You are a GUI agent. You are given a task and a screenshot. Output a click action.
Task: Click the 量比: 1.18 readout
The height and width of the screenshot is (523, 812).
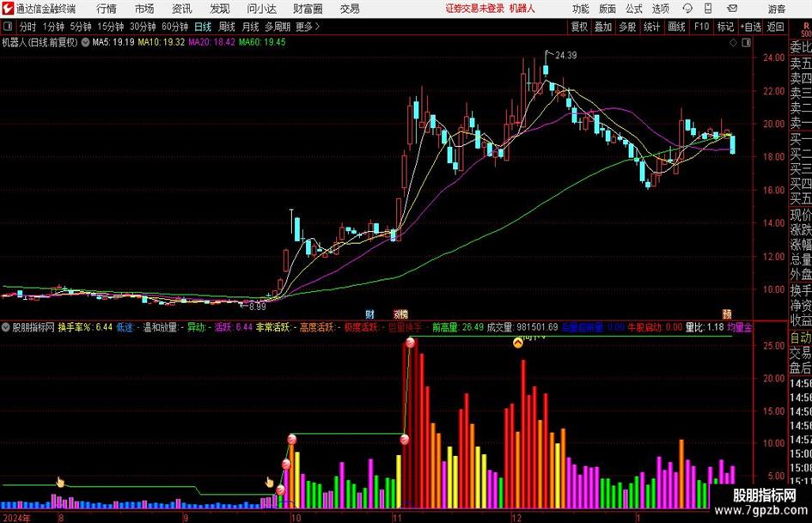pyautogui.click(x=705, y=327)
